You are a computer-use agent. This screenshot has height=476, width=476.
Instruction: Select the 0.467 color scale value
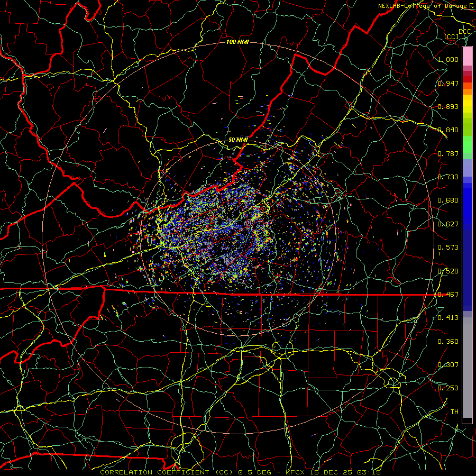[x=448, y=295]
